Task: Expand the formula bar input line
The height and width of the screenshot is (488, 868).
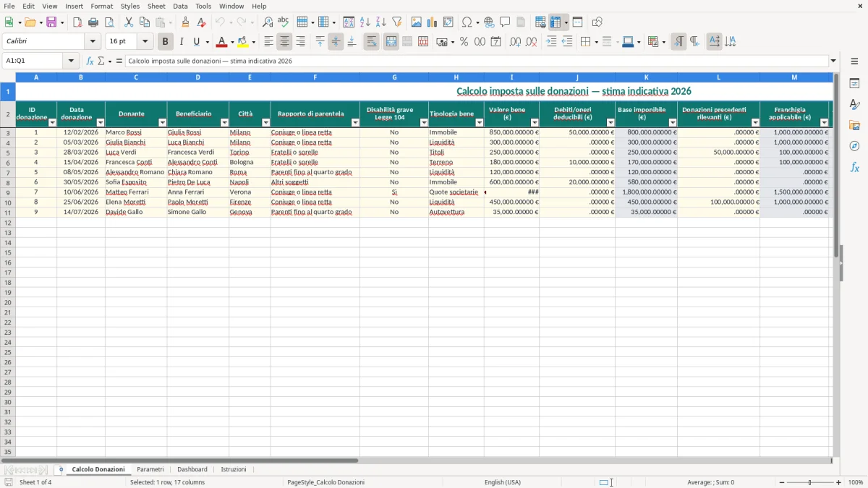Action: click(833, 61)
